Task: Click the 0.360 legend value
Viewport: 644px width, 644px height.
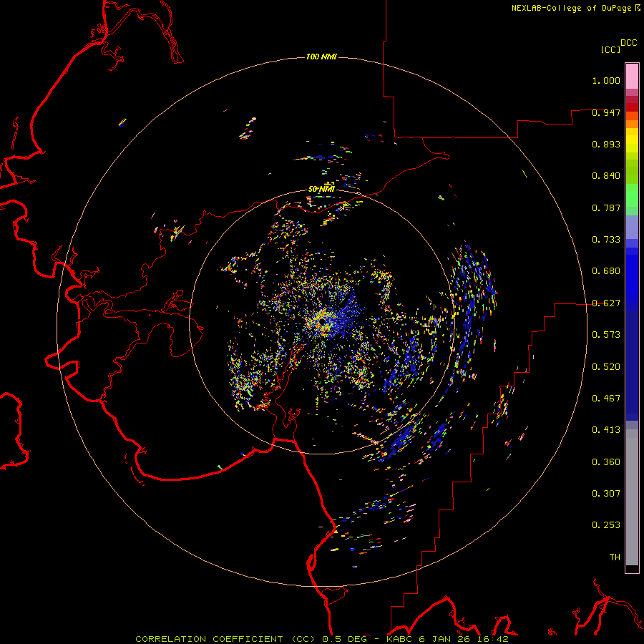Action: 606,462
